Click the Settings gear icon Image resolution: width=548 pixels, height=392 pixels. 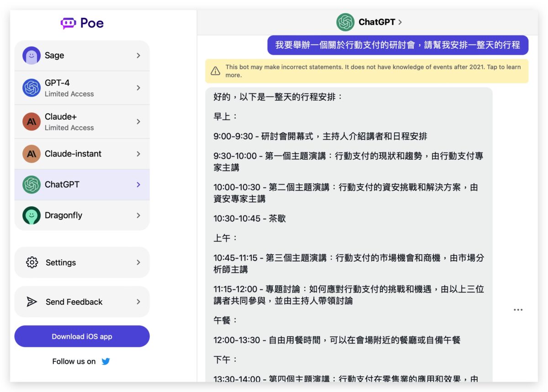click(x=32, y=262)
